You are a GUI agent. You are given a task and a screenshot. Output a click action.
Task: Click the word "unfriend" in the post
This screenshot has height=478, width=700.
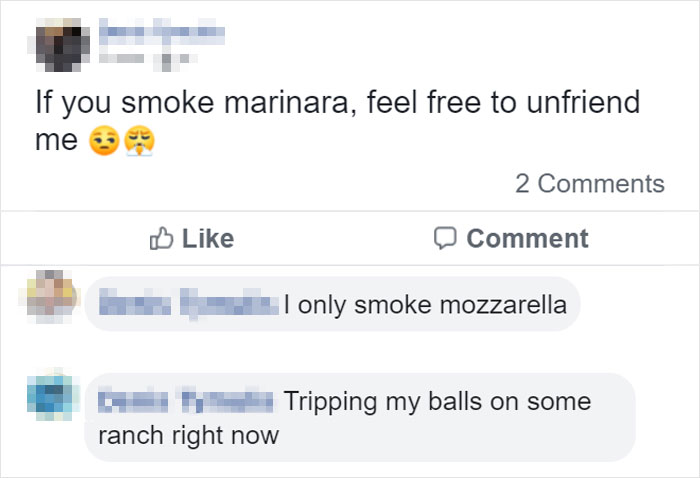[580, 103]
